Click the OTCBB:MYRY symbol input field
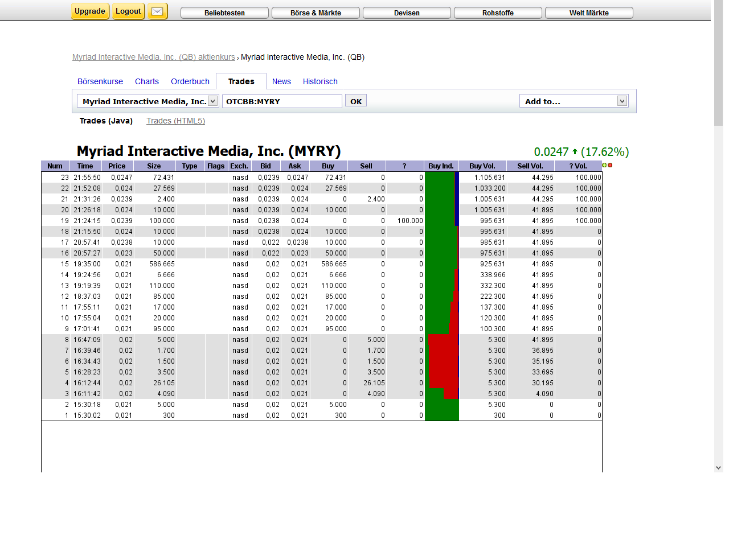Image resolution: width=729 pixels, height=560 pixels. coord(282,101)
